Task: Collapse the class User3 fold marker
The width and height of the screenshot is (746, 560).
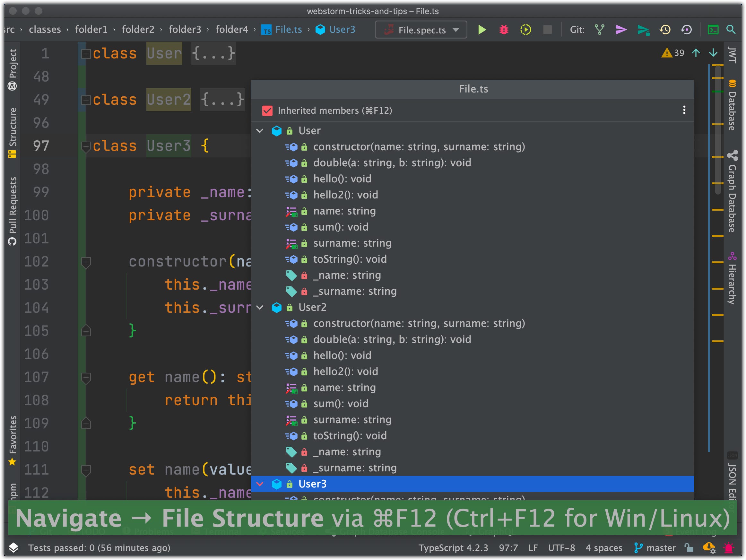Action: (x=86, y=146)
